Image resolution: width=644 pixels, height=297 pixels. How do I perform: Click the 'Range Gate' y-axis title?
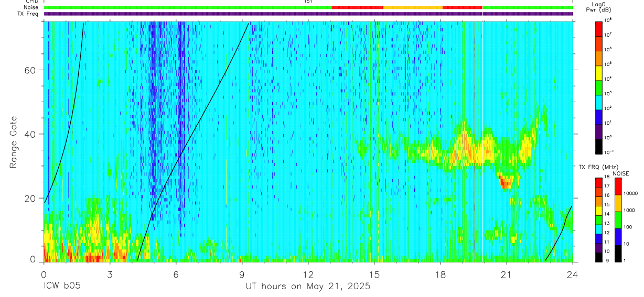14,142
